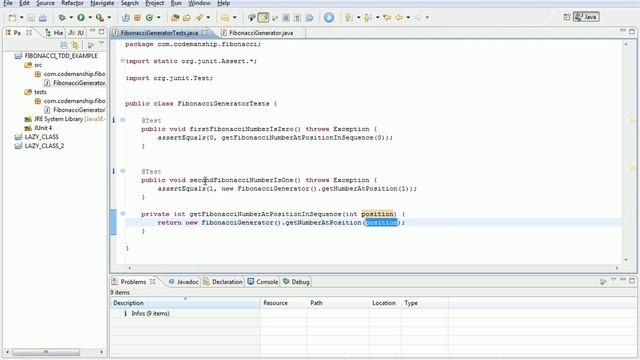
Task: Open the New wizard dropdown arrow
Action: point(22,18)
